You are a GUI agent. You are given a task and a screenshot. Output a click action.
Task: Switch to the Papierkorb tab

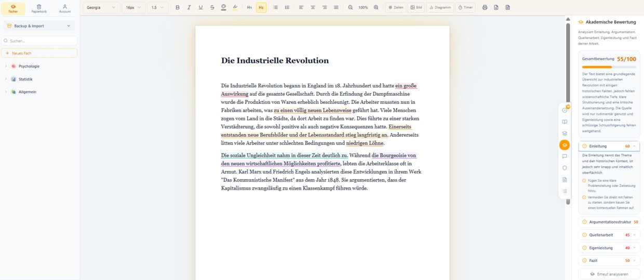(x=39, y=8)
